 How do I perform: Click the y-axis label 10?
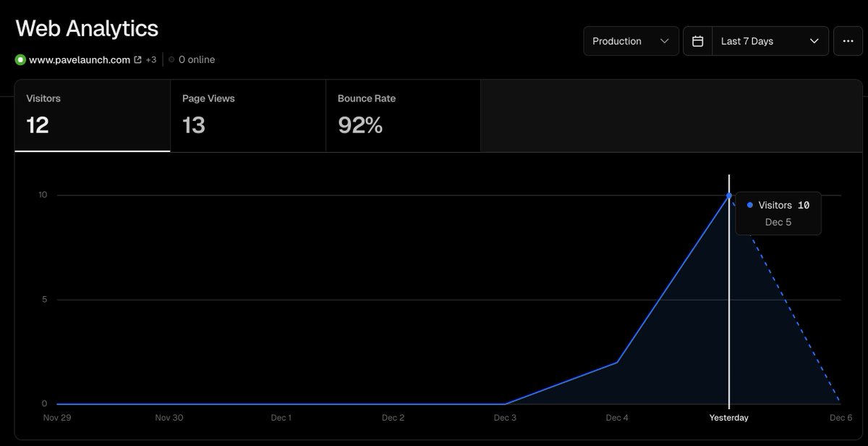point(43,195)
